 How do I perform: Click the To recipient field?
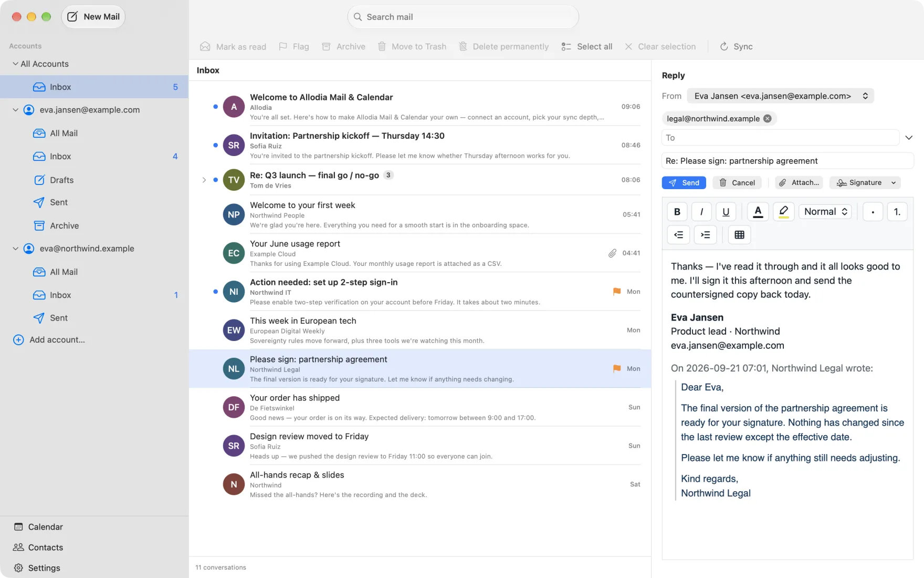(x=780, y=138)
